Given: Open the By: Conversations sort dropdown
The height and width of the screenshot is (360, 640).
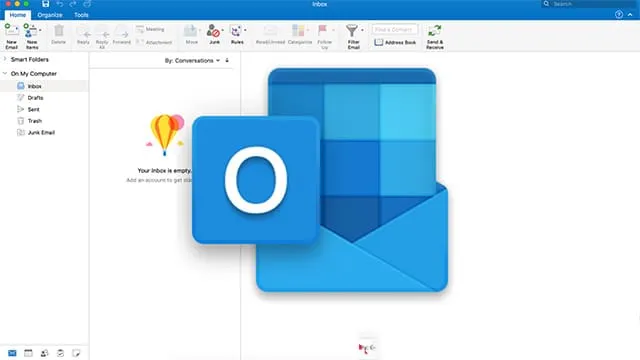Looking at the screenshot, I should 192,60.
